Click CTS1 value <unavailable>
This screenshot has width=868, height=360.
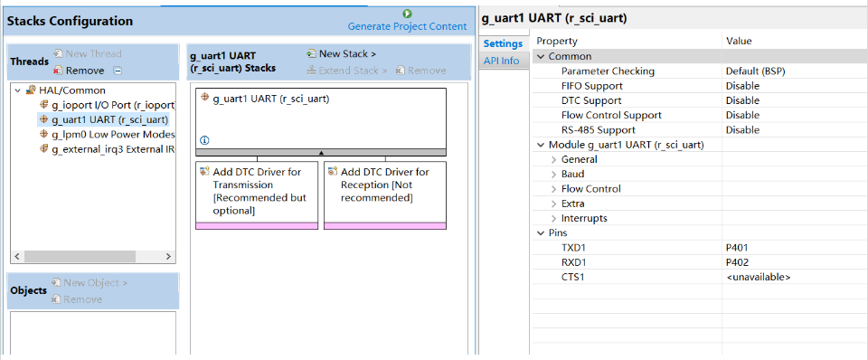coord(758,277)
